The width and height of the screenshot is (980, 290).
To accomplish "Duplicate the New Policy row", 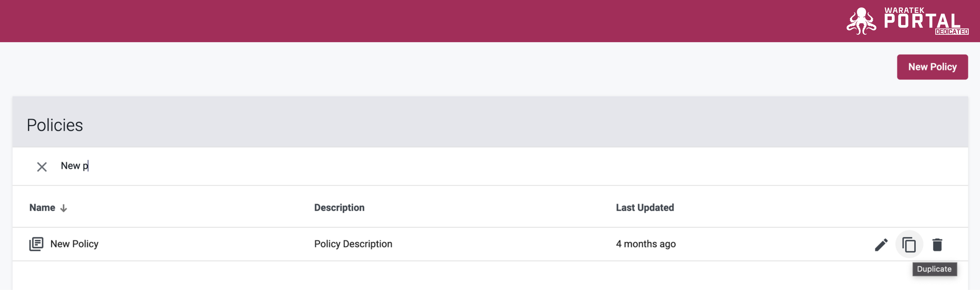I will [x=909, y=244].
